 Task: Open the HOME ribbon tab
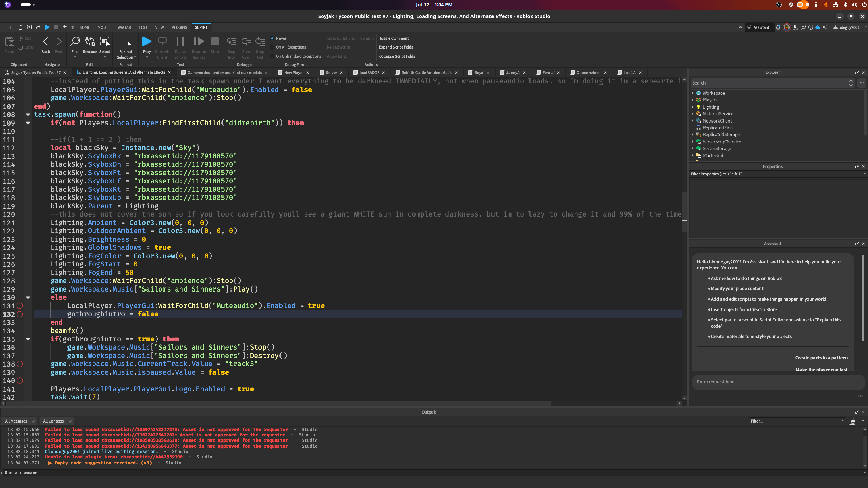pos(85,27)
